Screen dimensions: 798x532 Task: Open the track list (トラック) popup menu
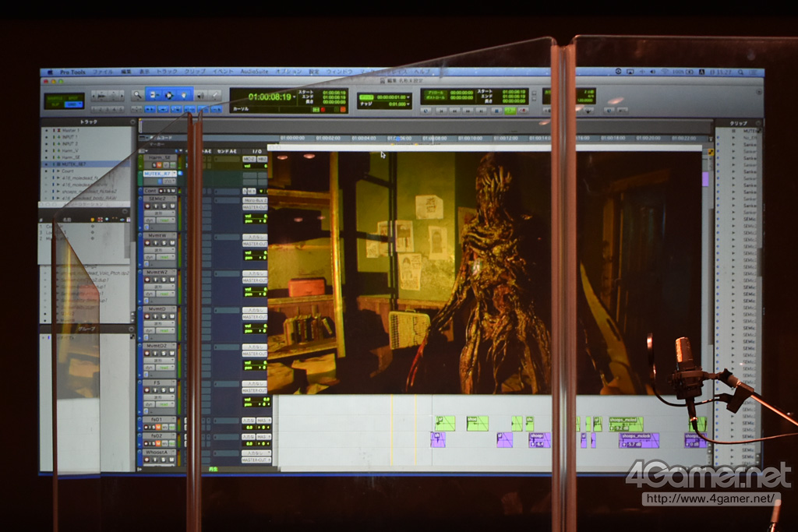click(x=132, y=122)
